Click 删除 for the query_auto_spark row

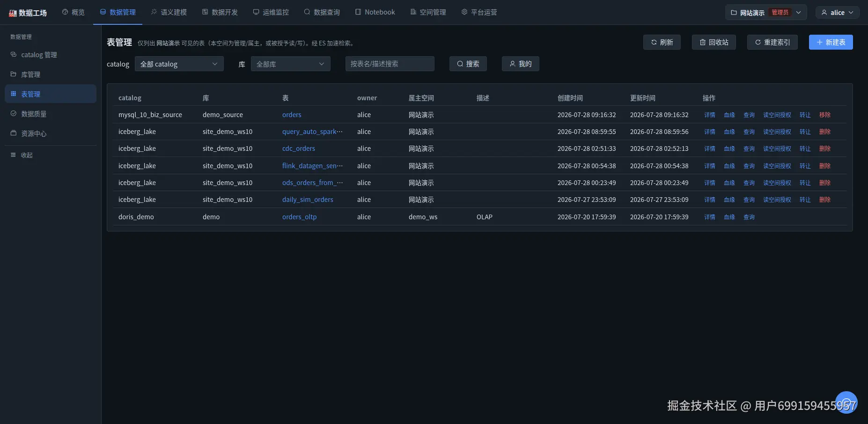(825, 132)
